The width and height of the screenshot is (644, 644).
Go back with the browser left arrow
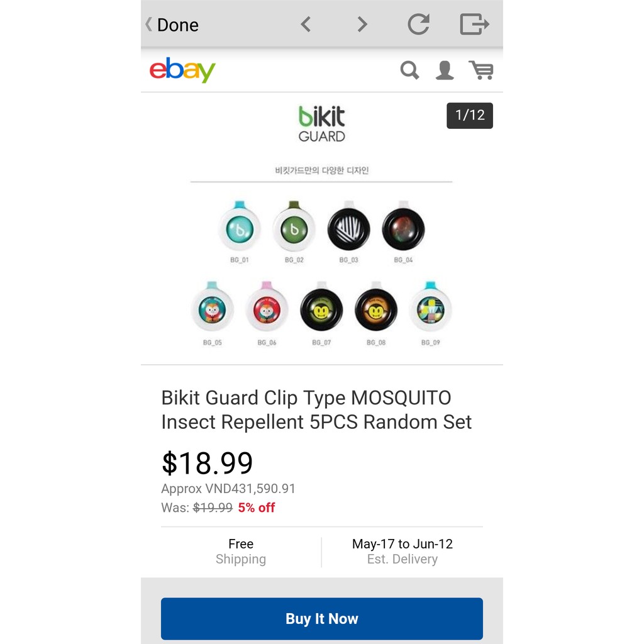tap(306, 25)
